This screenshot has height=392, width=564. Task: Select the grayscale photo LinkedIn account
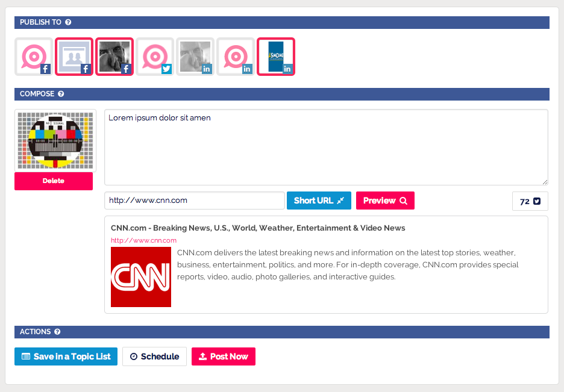pyautogui.click(x=195, y=57)
